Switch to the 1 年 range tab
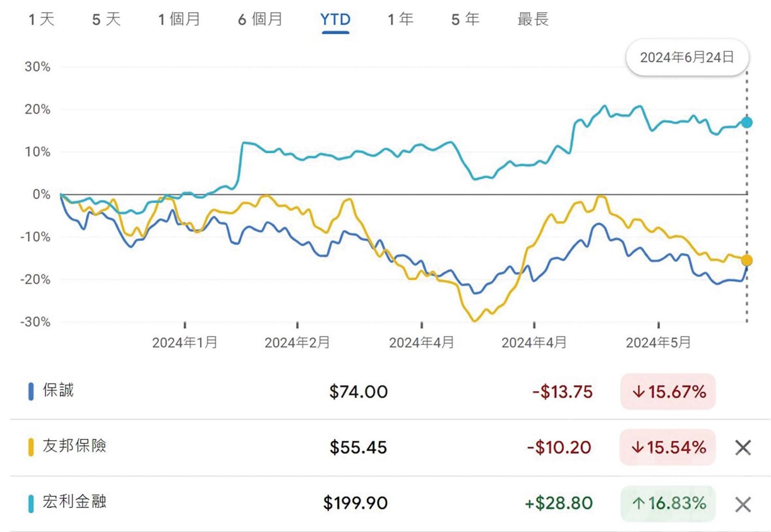The image size is (771, 532). pyautogui.click(x=400, y=19)
